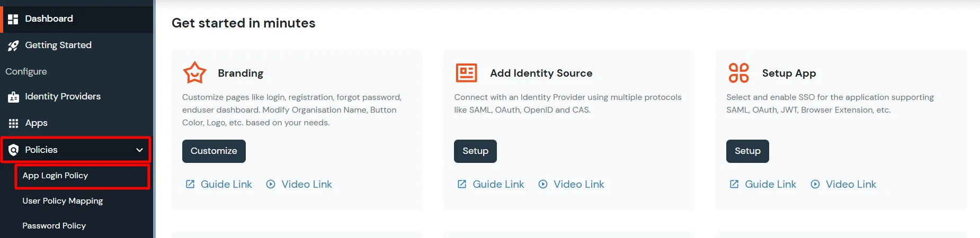Image resolution: width=980 pixels, height=238 pixels.
Task: Open Add Identity Source Guide Link
Action: 498,184
